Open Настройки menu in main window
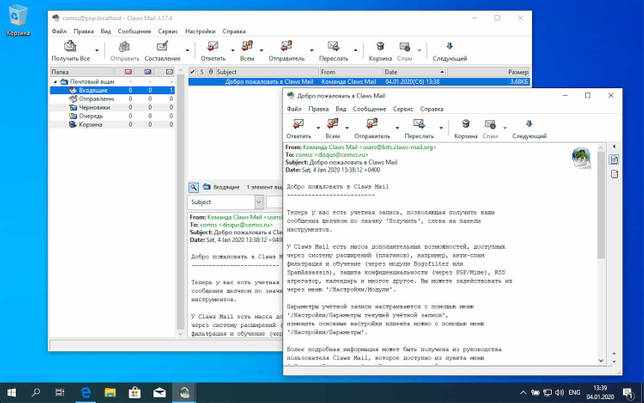 (x=200, y=31)
